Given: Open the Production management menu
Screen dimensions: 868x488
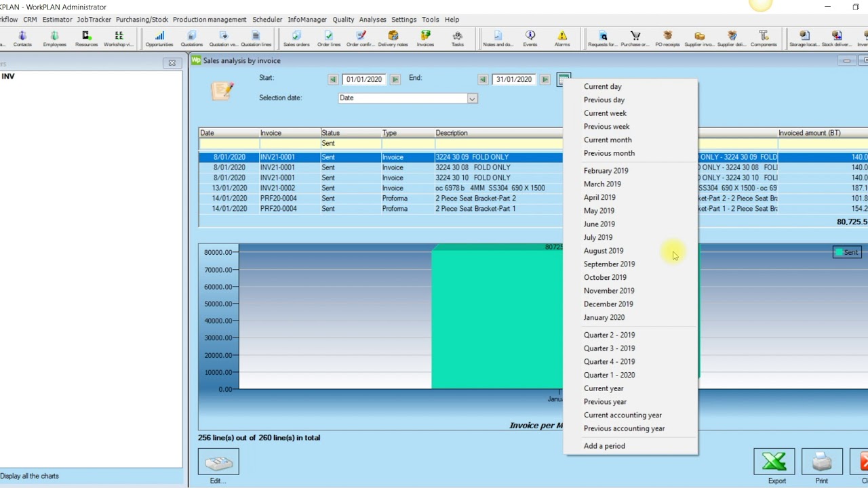Looking at the screenshot, I should click(210, 20).
